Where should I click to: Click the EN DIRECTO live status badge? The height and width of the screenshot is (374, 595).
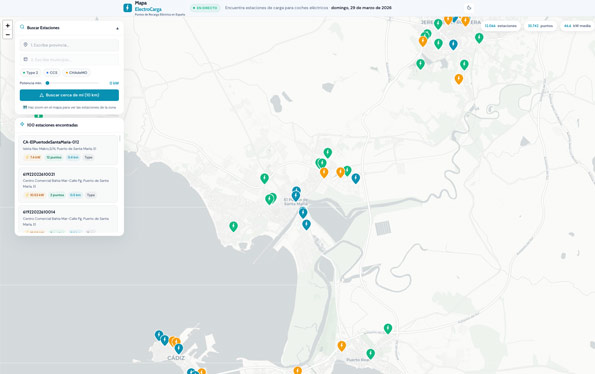click(205, 8)
